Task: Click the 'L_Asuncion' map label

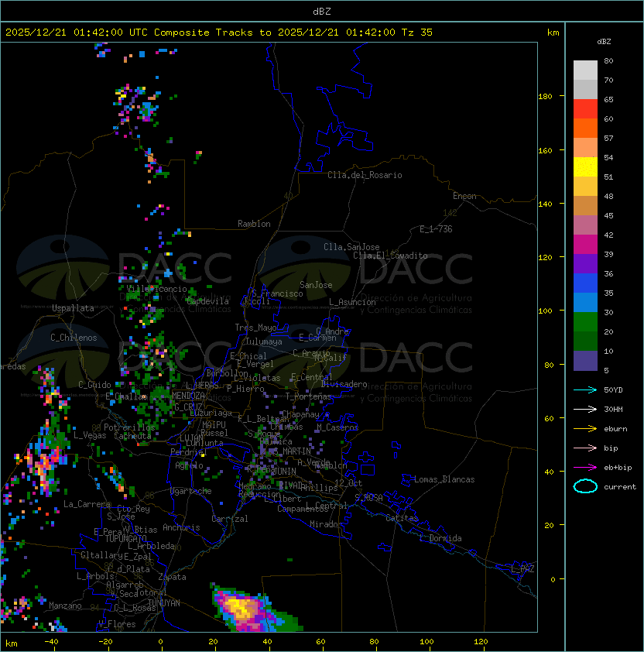Action: tap(352, 302)
